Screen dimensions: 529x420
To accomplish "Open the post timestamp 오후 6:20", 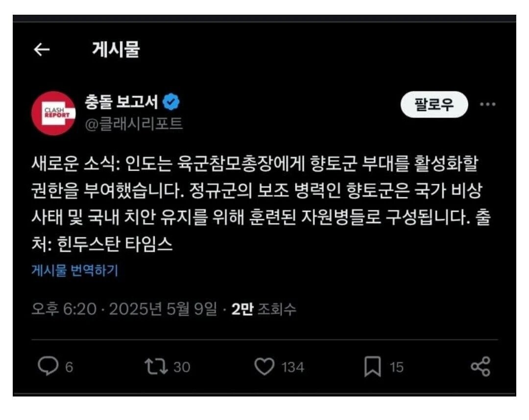I will [64, 309].
